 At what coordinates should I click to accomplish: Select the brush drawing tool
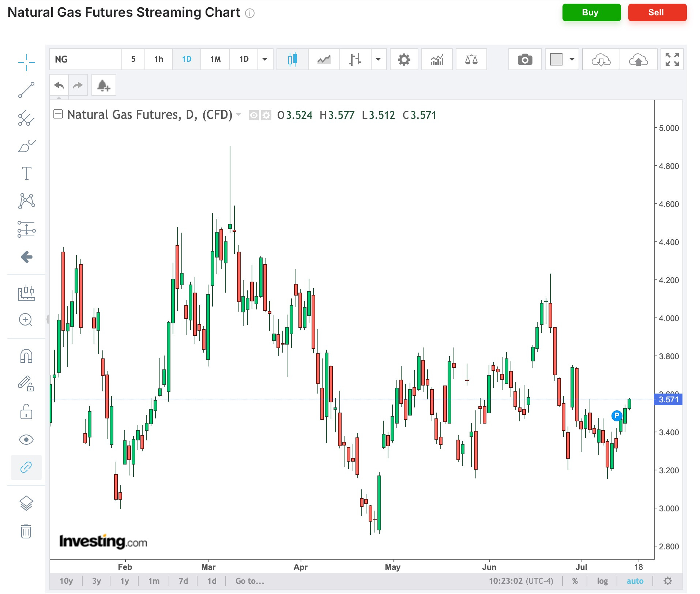(26, 146)
